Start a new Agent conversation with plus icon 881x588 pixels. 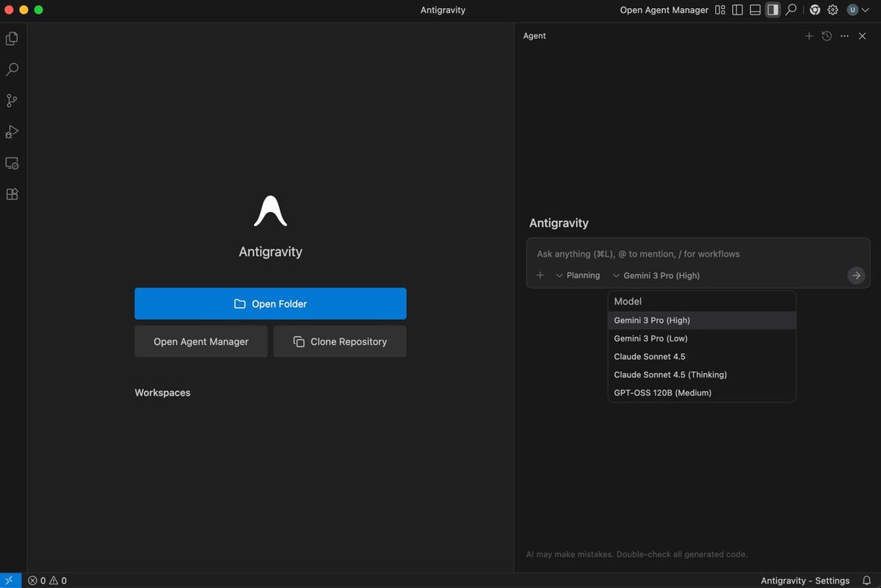coord(809,36)
